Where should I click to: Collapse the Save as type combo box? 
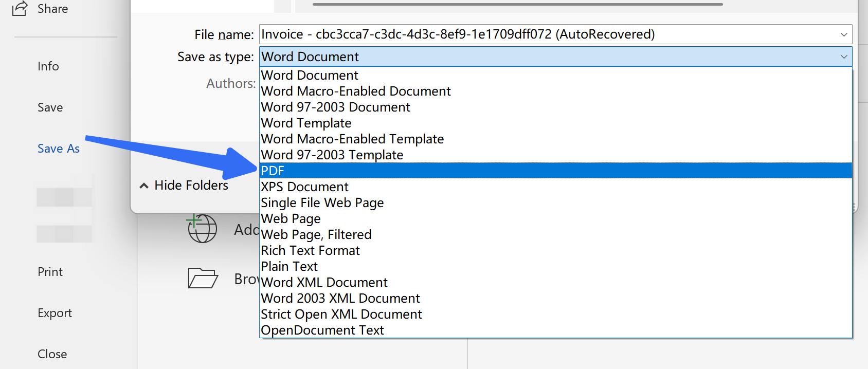click(555, 57)
